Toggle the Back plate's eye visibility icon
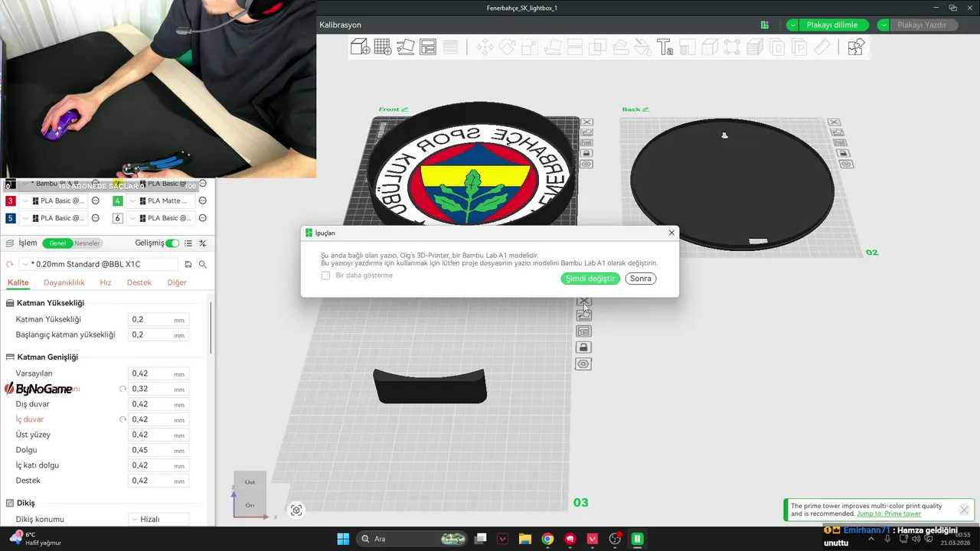The width and height of the screenshot is (980, 551). (x=846, y=164)
